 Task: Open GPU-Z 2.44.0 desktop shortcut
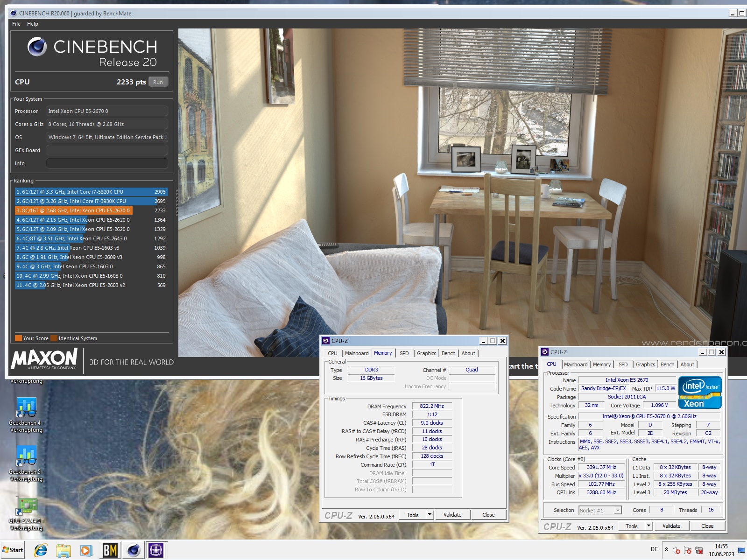coord(27,513)
